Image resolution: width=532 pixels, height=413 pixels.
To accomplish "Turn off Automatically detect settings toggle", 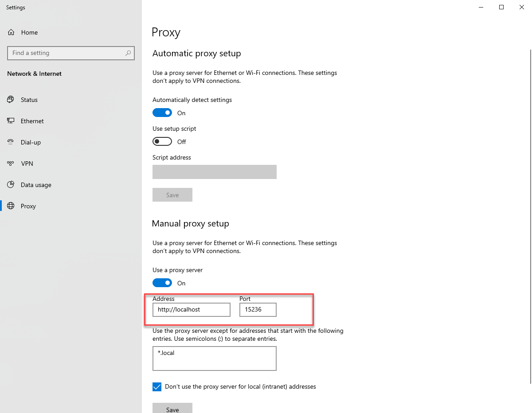I will coord(162,113).
